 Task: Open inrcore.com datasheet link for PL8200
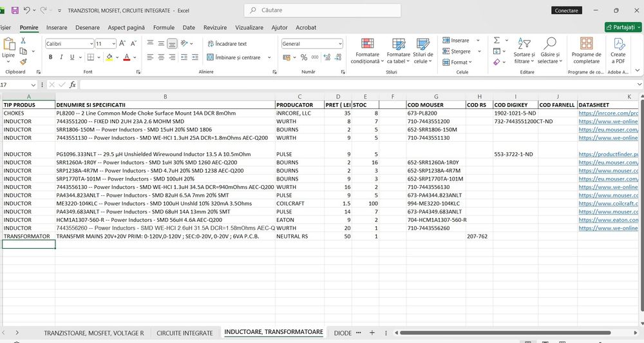click(609, 113)
